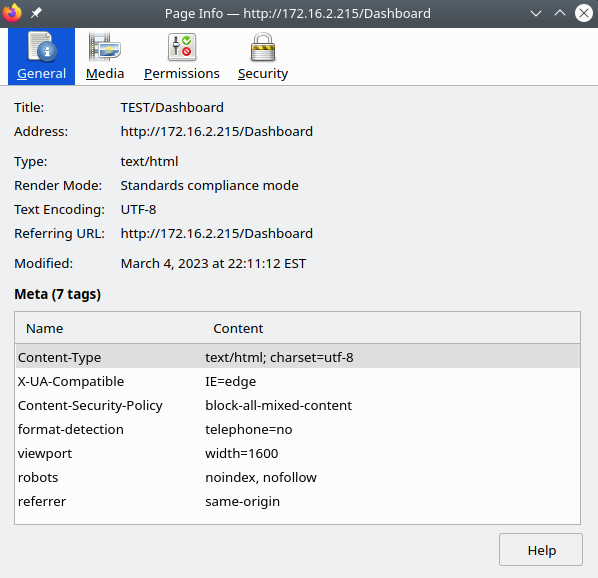Click the Modified date March 4, 2023
Screen dimensions: 598x578
pos(213,263)
